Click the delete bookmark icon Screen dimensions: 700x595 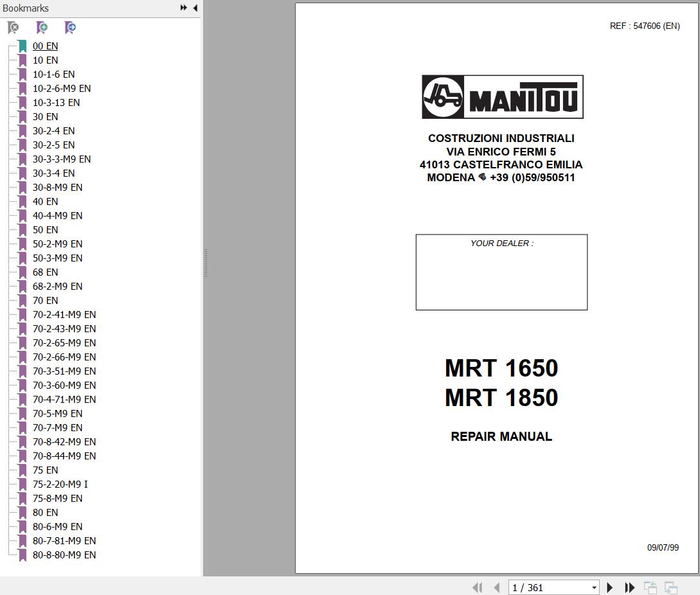13,28
